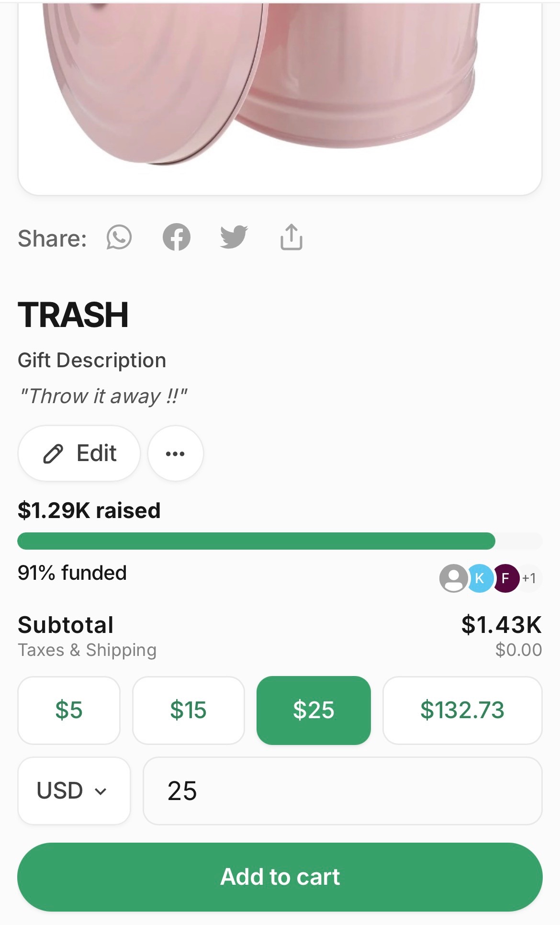View the anonymous contributor avatar
This screenshot has width=560, height=925.
[x=453, y=578]
